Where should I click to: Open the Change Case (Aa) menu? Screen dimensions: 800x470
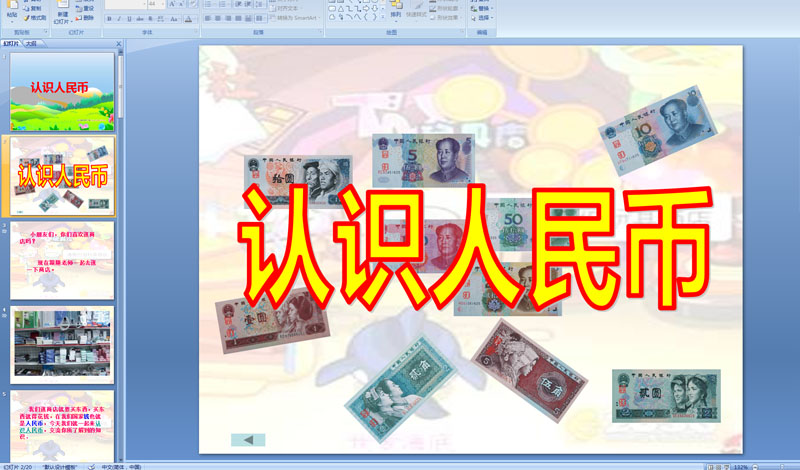point(174,19)
